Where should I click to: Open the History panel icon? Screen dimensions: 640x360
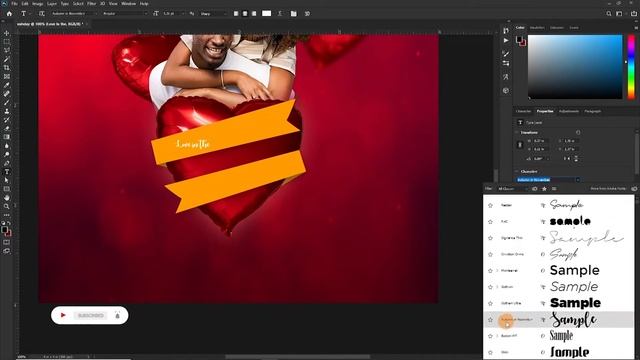(506, 31)
